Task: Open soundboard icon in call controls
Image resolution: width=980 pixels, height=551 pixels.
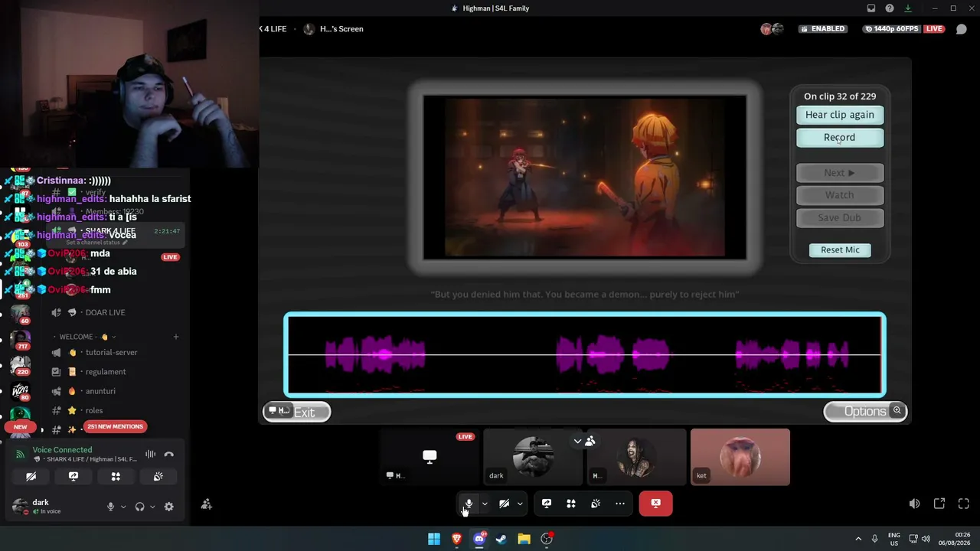Action: click(596, 504)
